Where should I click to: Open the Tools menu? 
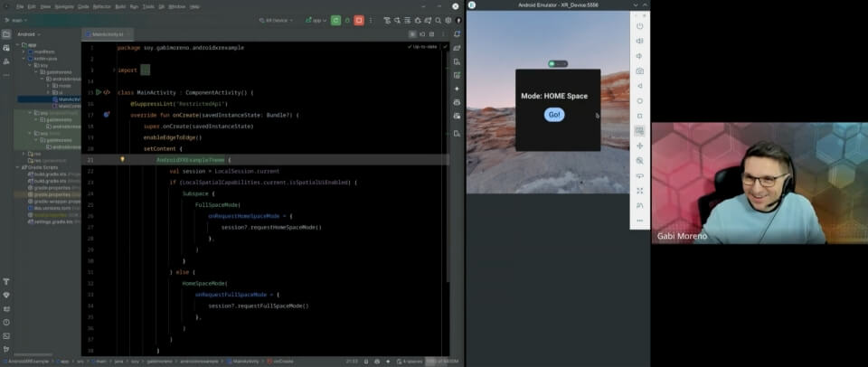point(148,6)
